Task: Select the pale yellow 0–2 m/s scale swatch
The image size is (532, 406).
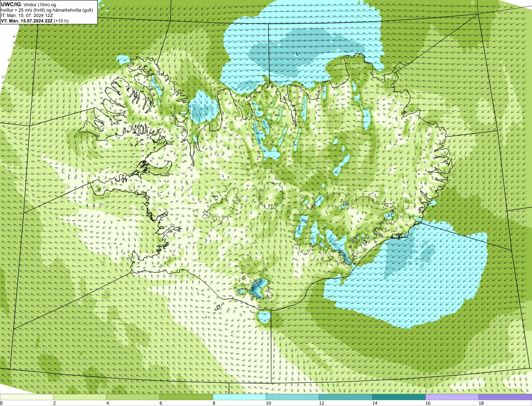Action: pos(27,397)
